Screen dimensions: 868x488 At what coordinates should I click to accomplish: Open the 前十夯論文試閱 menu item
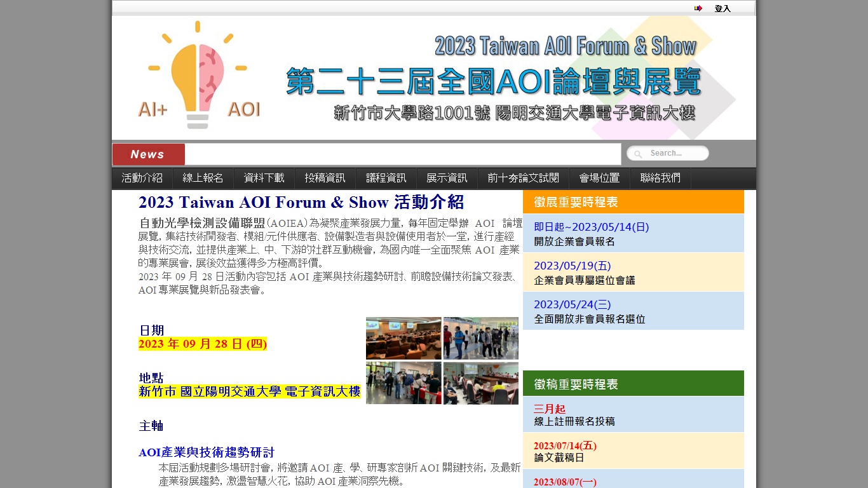tap(524, 178)
